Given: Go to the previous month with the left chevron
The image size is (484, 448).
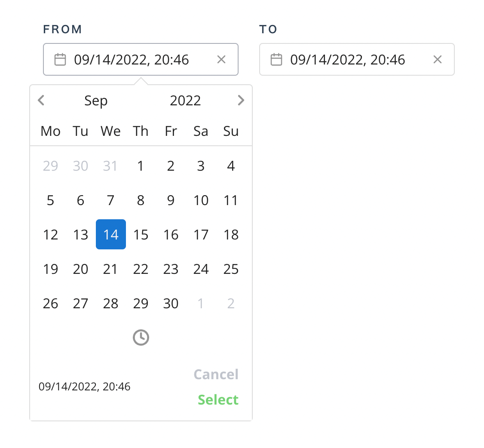Looking at the screenshot, I should pos(41,100).
